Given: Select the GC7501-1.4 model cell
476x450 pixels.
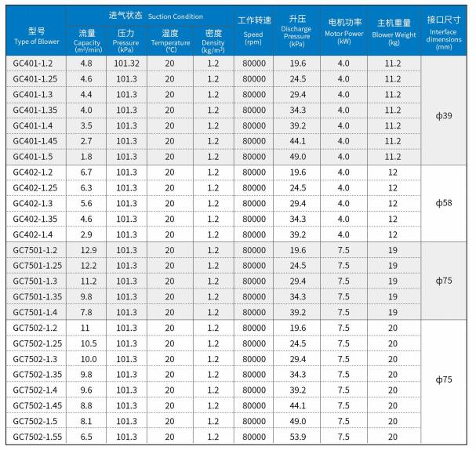Looking at the screenshot, I should (x=35, y=312).
